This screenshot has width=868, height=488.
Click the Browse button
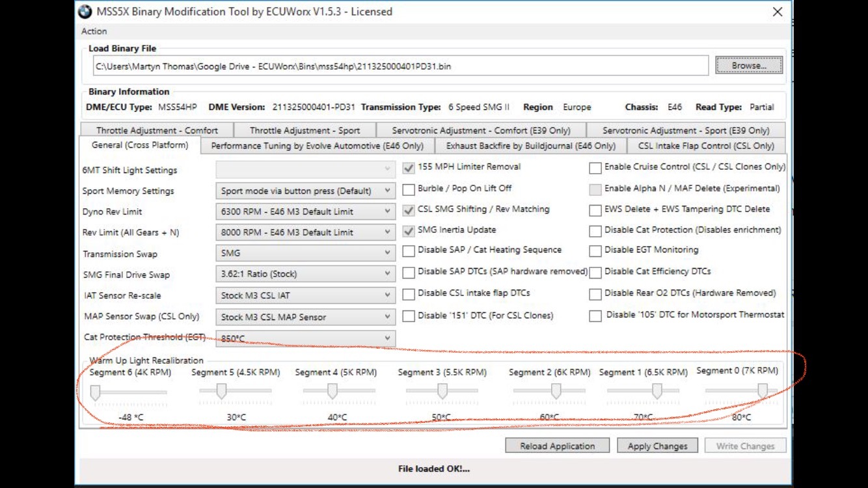[x=749, y=65]
